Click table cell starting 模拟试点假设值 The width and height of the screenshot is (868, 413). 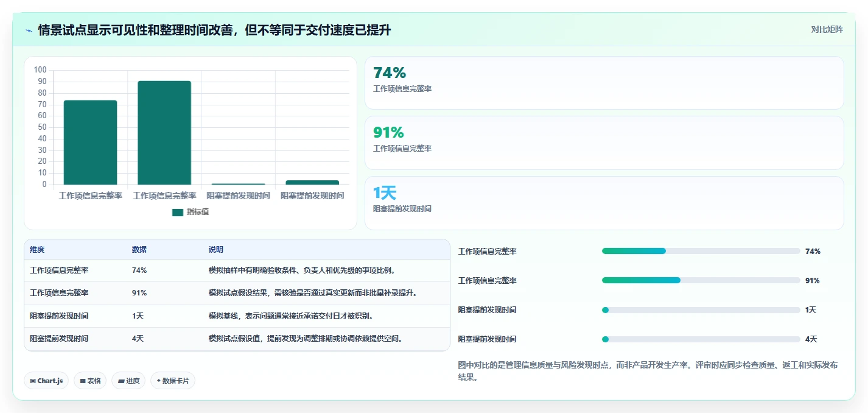point(306,339)
